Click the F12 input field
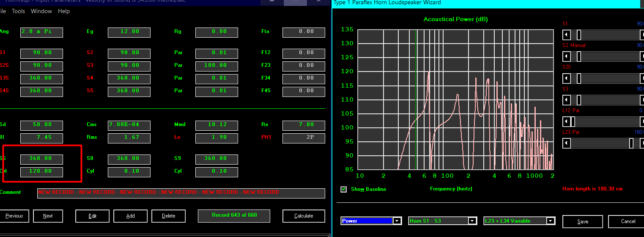Viewport: 644px width, 237px height. tap(304, 53)
